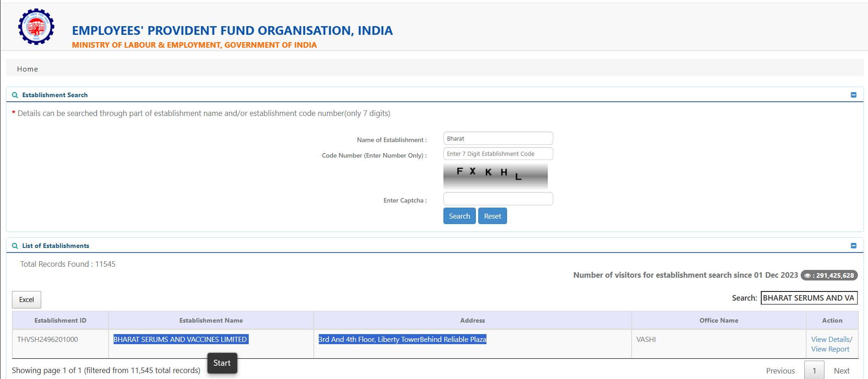The height and width of the screenshot is (379, 868).
Task: Click the List of Establishments magnifier icon
Action: 15,246
